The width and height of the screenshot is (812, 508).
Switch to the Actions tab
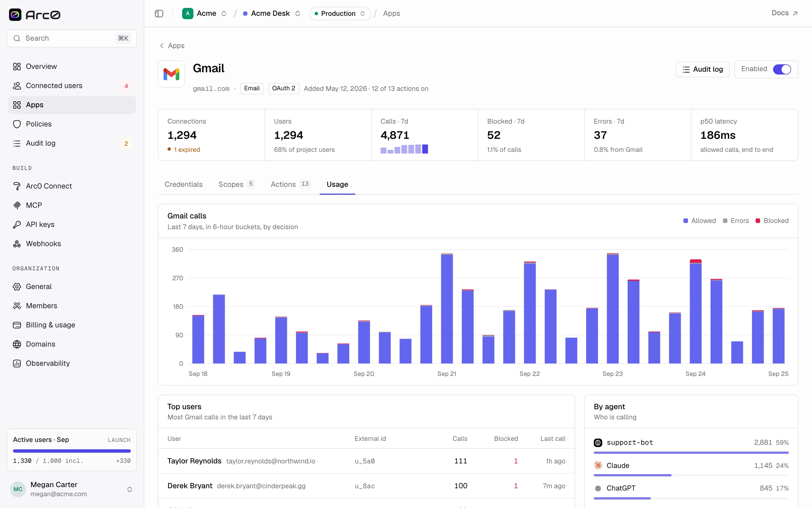pyautogui.click(x=290, y=185)
